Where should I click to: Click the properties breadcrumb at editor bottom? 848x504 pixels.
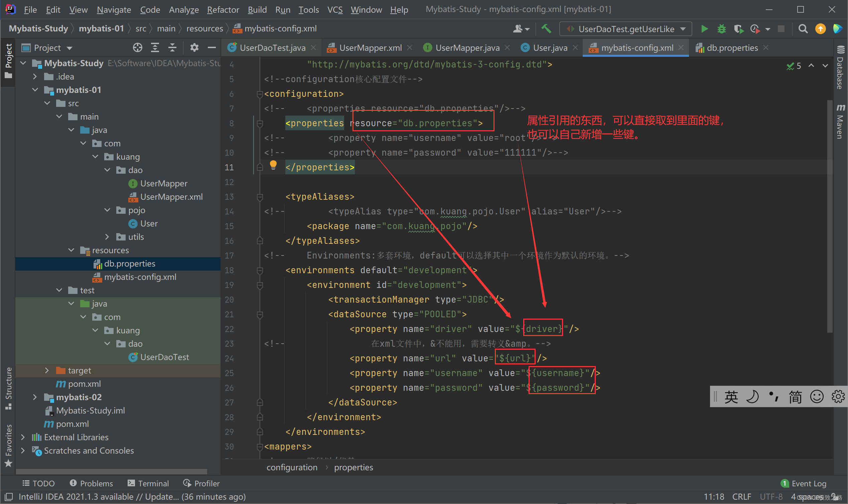(354, 467)
